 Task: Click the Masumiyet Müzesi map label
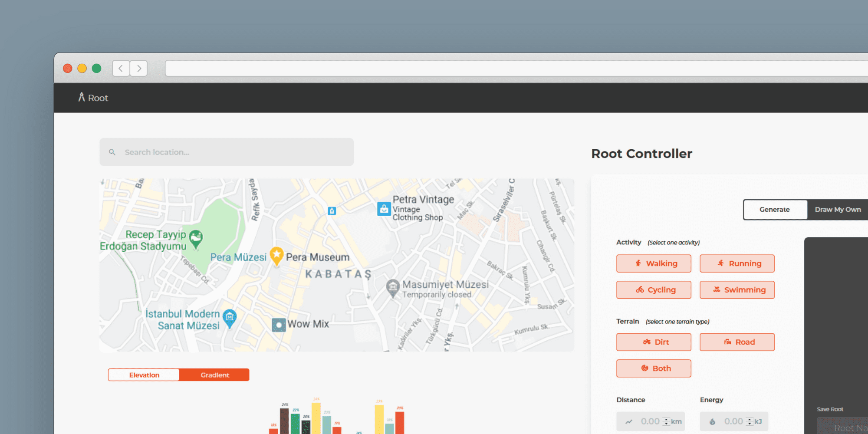coord(445,285)
